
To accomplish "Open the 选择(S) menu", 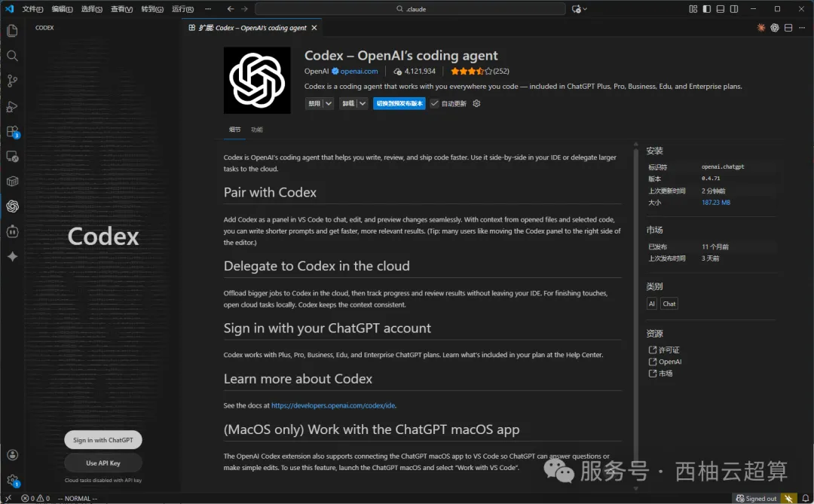I will [92, 9].
